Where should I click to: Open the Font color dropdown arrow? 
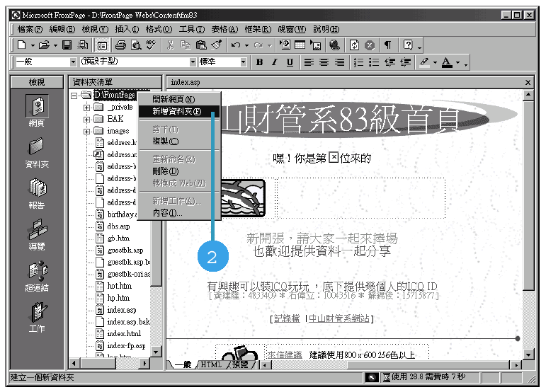click(x=457, y=62)
